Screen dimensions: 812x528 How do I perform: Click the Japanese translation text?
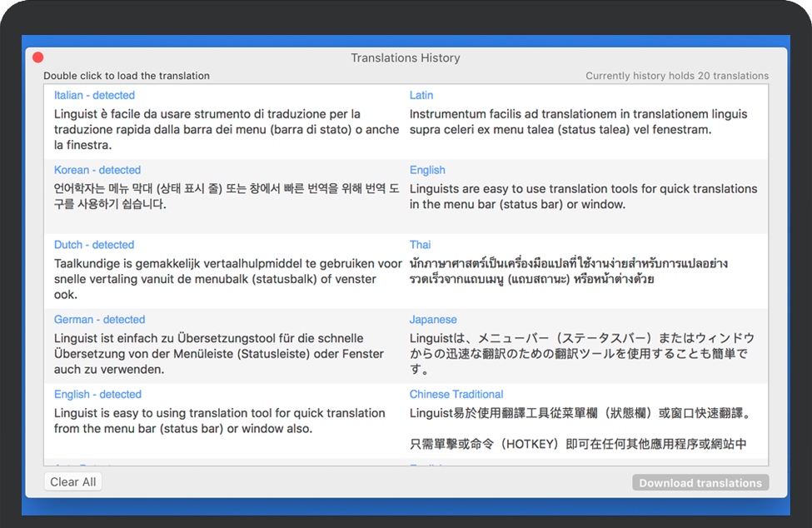(581, 346)
